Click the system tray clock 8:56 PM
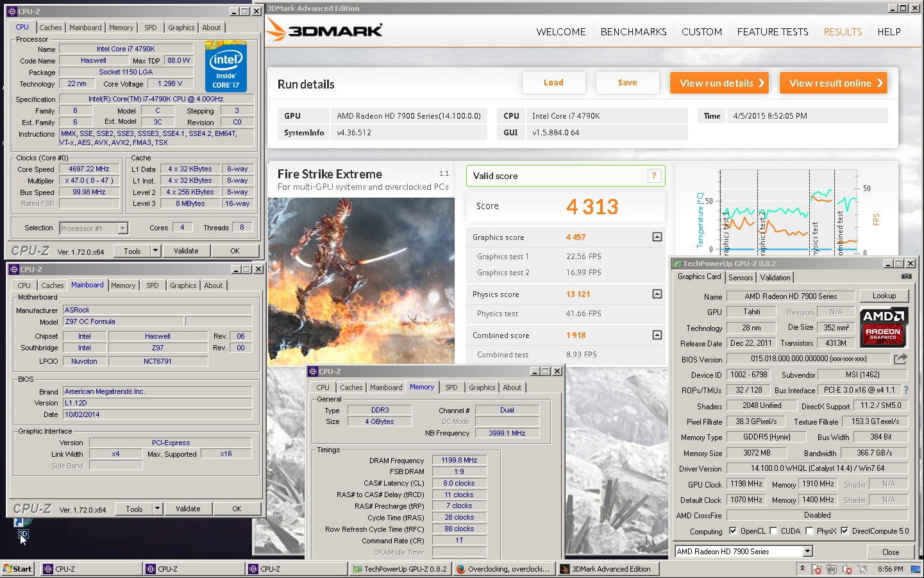Viewport: 924px width, 578px height. tap(890, 569)
